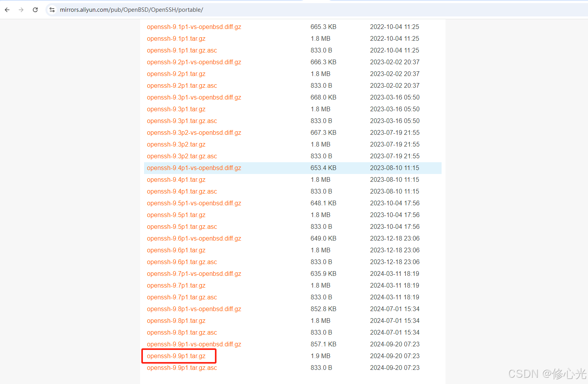Select the 857.1 KB size value
The width and height of the screenshot is (588, 384).
[323, 344]
